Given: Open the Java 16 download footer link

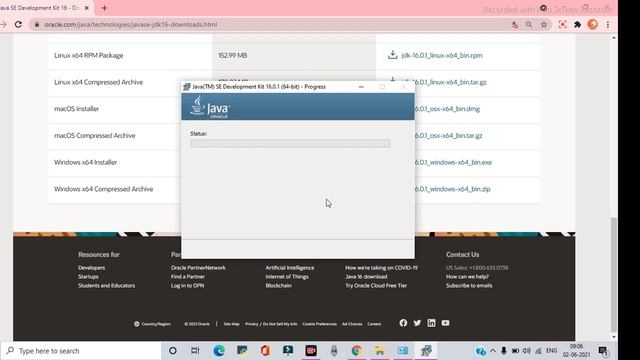Looking at the screenshot, I should [x=366, y=277].
